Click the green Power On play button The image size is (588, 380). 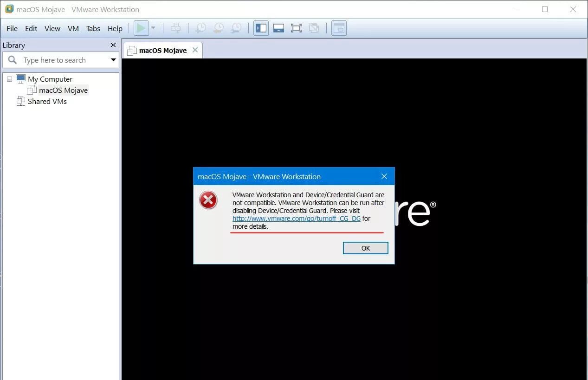click(141, 28)
